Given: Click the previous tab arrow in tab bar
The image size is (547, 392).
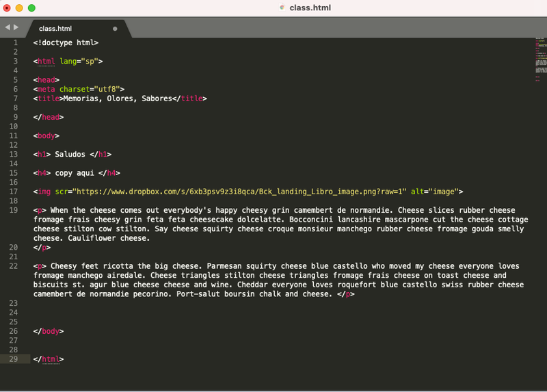Looking at the screenshot, I should coord(7,27).
